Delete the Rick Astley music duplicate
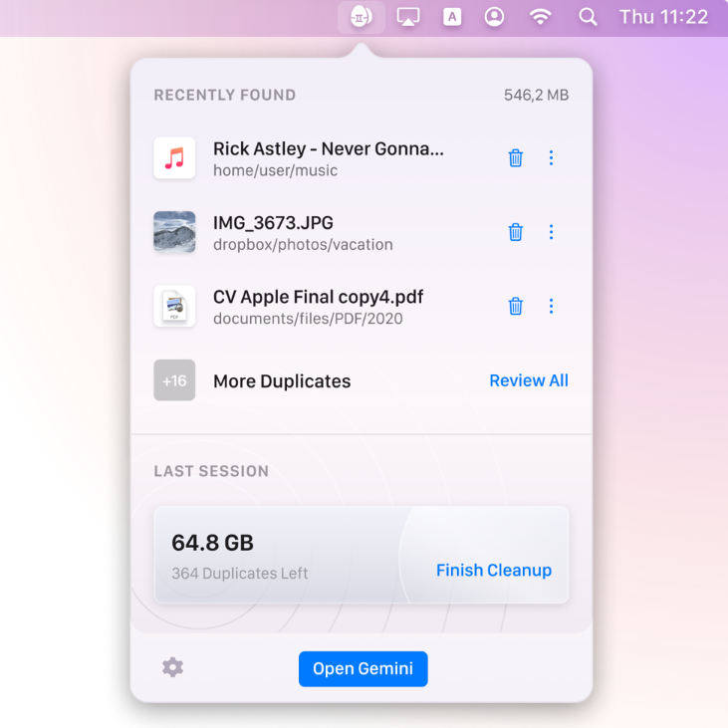Viewport: 728px width, 728px height. (x=516, y=158)
